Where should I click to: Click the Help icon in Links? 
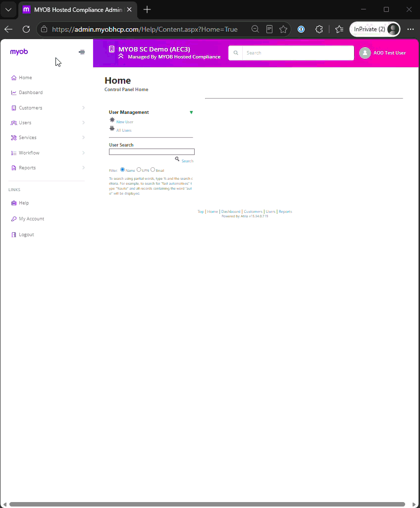[13, 203]
